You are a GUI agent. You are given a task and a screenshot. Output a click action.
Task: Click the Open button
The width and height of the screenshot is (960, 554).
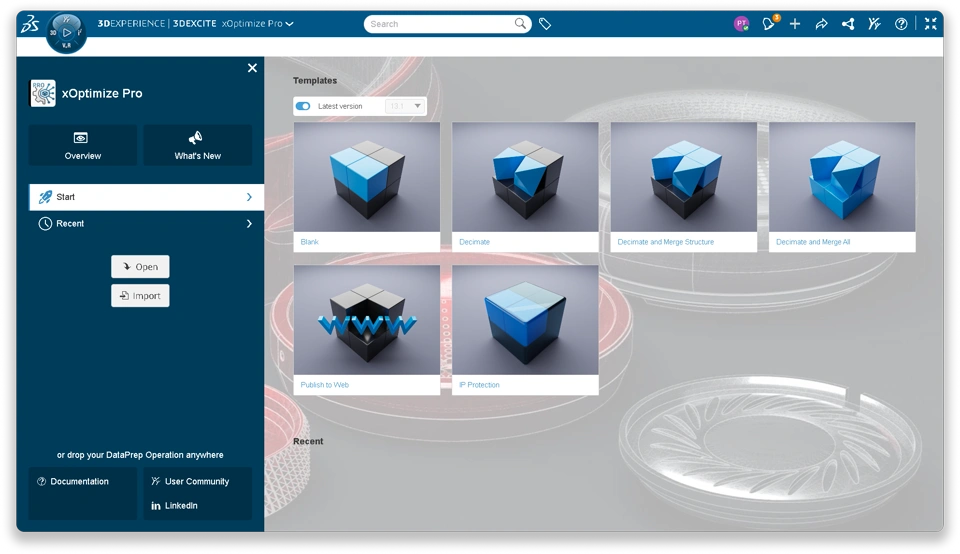(140, 267)
